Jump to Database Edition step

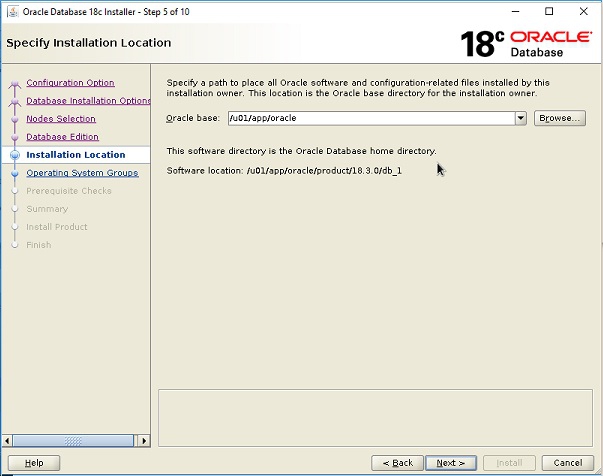click(x=62, y=137)
